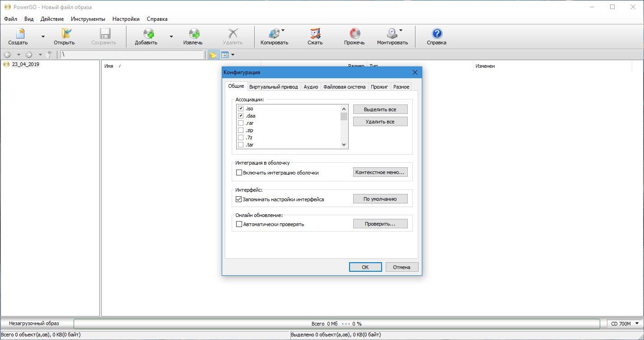This screenshot has width=644, height=340.
Task: Click the Добавить toolbar icon
Action: [149, 33]
